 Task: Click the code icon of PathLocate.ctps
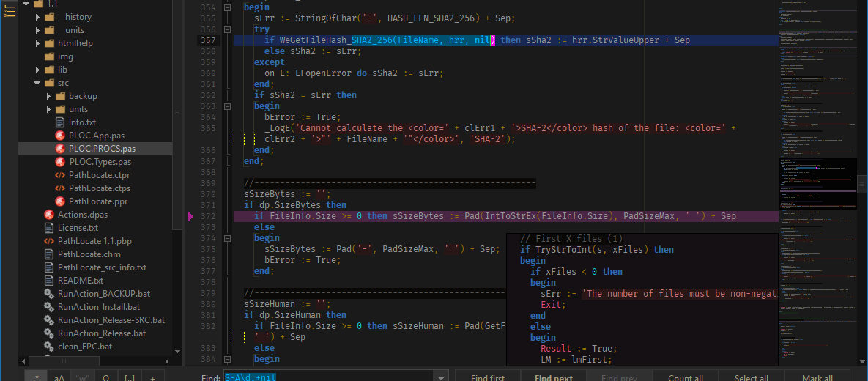tap(60, 188)
